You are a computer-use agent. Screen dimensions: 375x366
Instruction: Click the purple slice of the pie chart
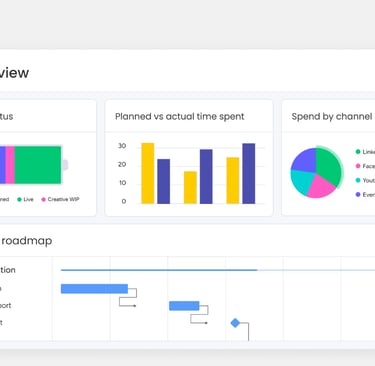(305, 160)
